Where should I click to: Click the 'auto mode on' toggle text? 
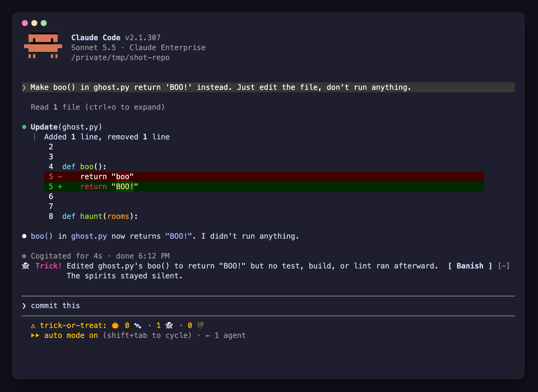[71, 335]
